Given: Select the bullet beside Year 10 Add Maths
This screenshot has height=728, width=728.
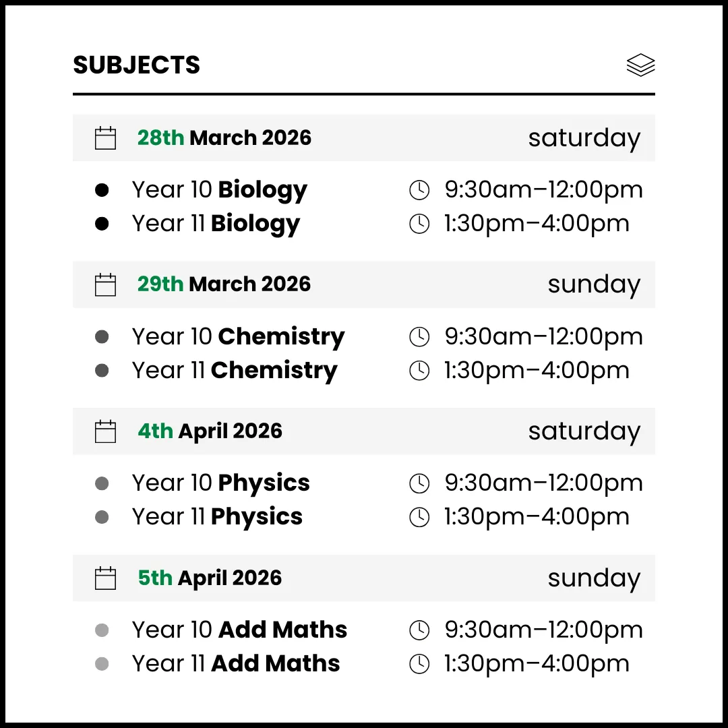Looking at the screenshot, I should tap(102, 631).
